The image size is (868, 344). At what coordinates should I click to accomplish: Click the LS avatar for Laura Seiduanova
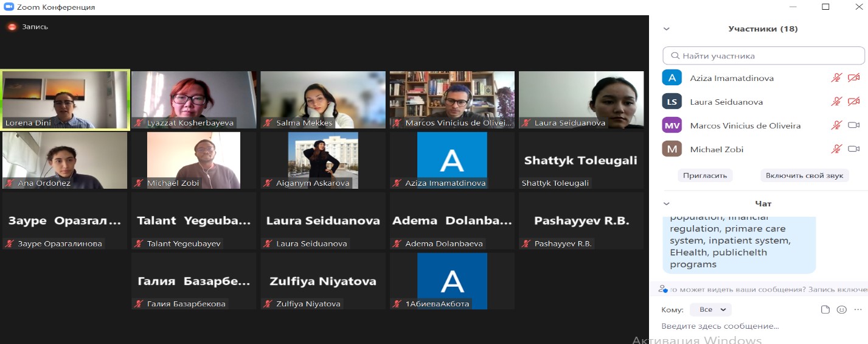672,102
